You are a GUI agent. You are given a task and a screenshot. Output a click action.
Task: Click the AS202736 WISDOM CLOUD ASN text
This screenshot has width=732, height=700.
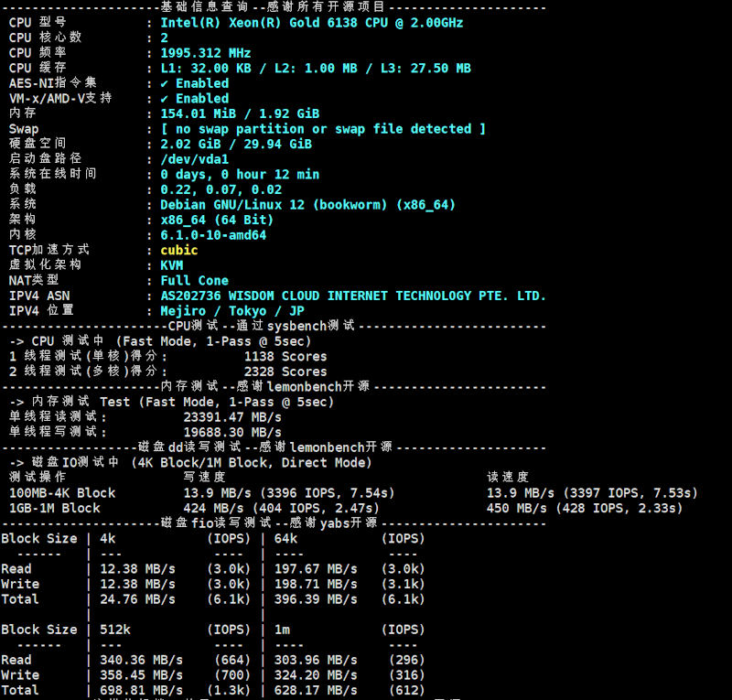353,296
